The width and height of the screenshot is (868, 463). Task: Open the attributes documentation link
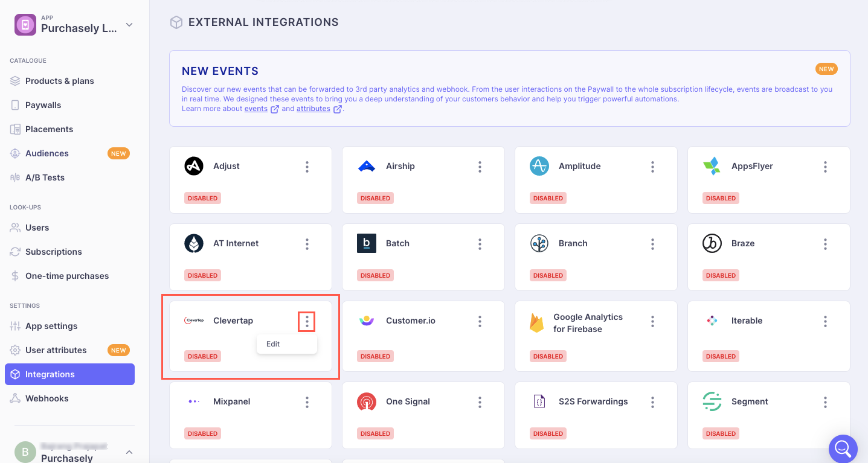[x=313, y=109]
